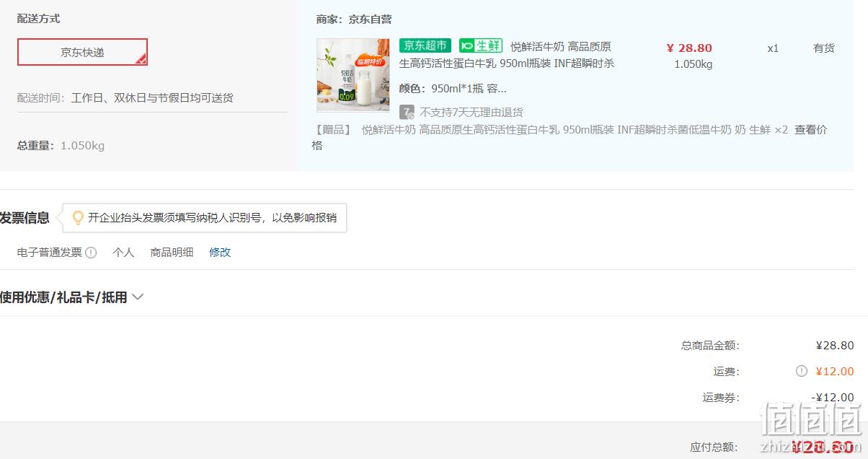Click the 配送时间 delivery time text
This screenshot has height=459, width=868.
(x=125, y=98)
